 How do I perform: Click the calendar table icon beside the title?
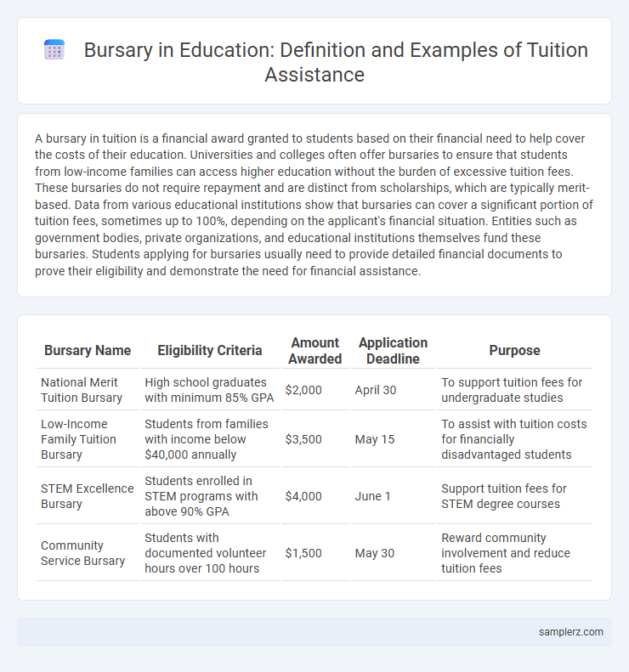tap(54, 50)
